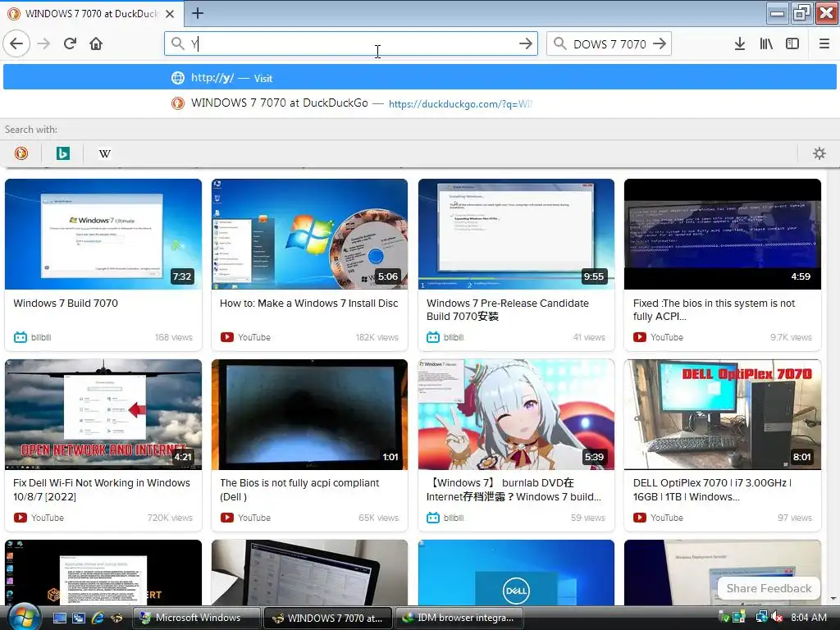Choose the WINDOWS 7 7070 DuckDuckGo suggestion
840x630 pixels.
[x=419, y=103]
